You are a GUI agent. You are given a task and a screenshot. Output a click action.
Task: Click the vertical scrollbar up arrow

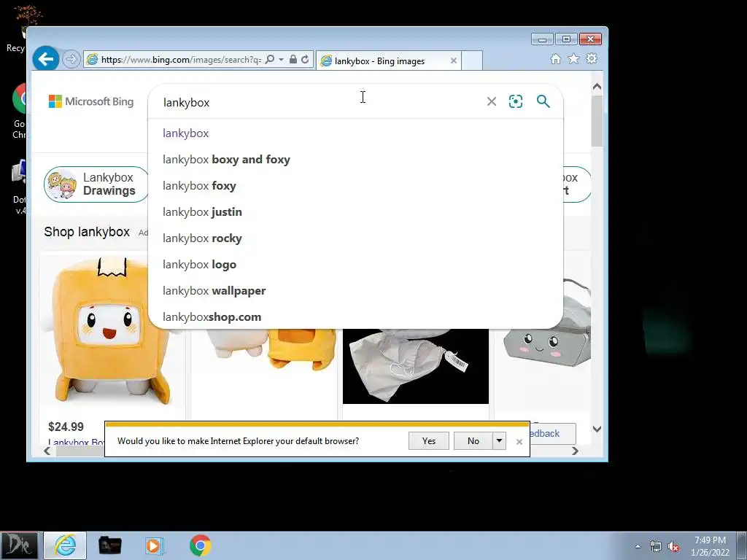[597, 87]
